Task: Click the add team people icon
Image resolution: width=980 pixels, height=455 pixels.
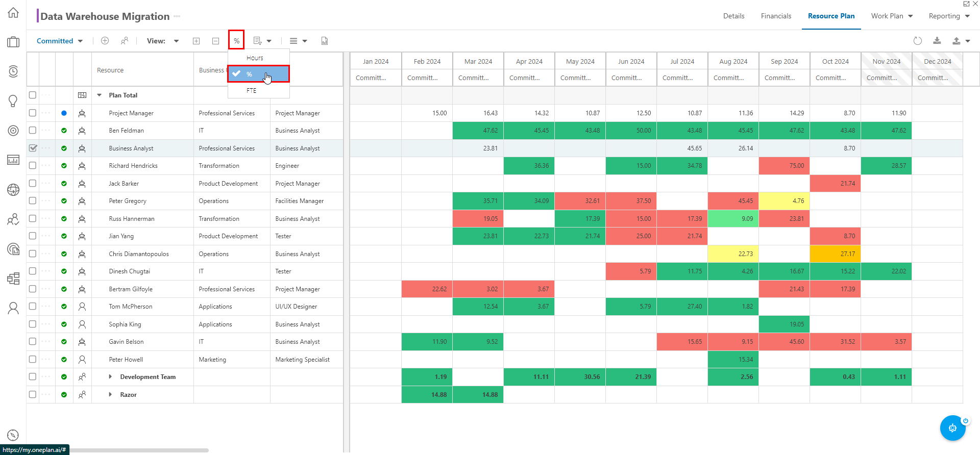Action: (x=124, y=41)
